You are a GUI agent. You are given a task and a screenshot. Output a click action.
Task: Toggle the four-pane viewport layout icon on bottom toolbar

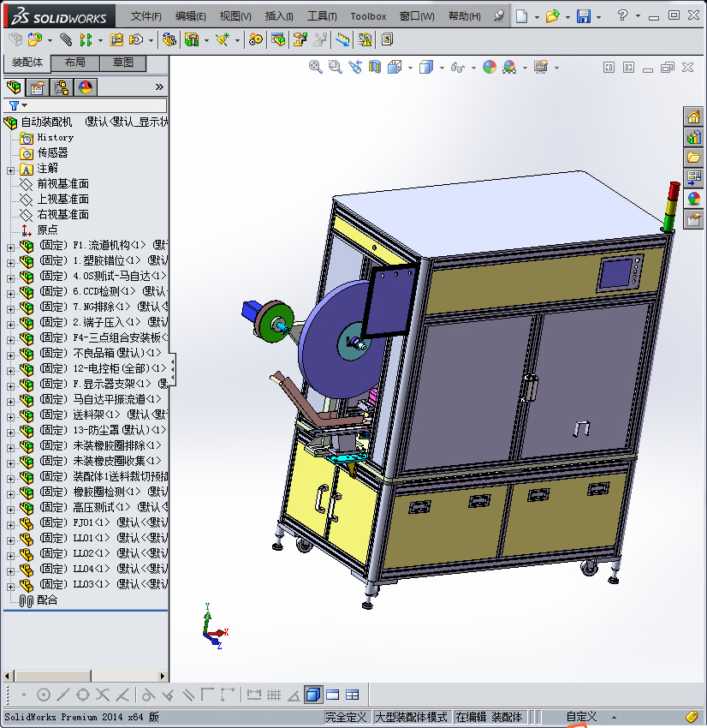(x=353, y=695)
